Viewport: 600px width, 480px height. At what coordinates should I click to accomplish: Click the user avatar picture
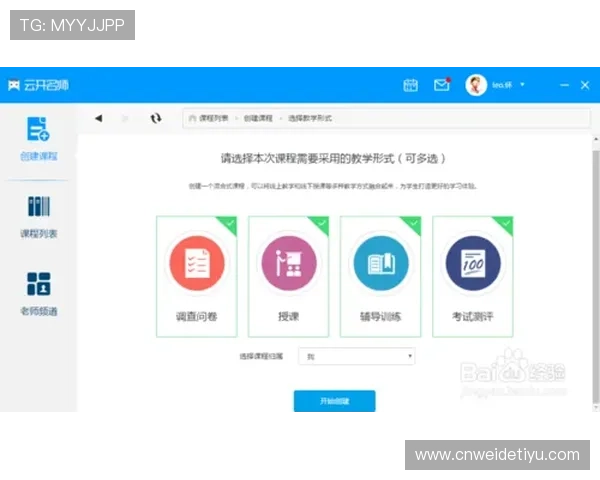(x=476, y=85)
